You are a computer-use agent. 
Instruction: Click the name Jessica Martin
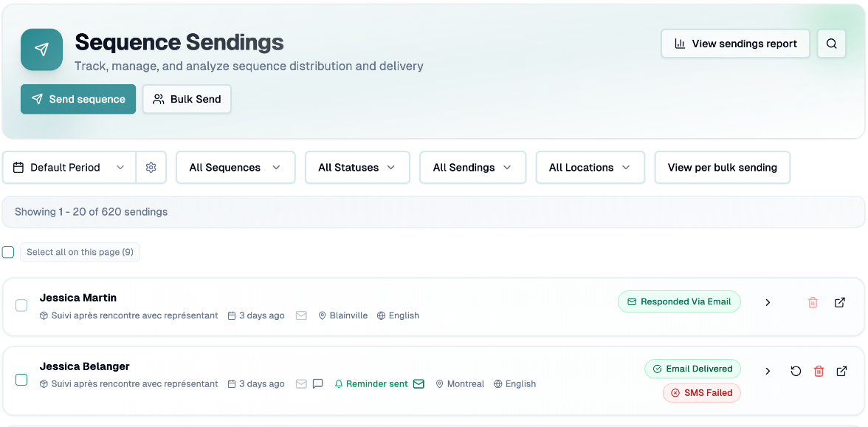[x=78, y=298]
